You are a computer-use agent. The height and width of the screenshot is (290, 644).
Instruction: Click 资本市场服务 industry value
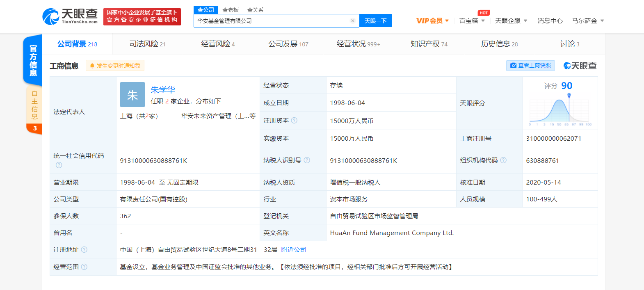349,199
